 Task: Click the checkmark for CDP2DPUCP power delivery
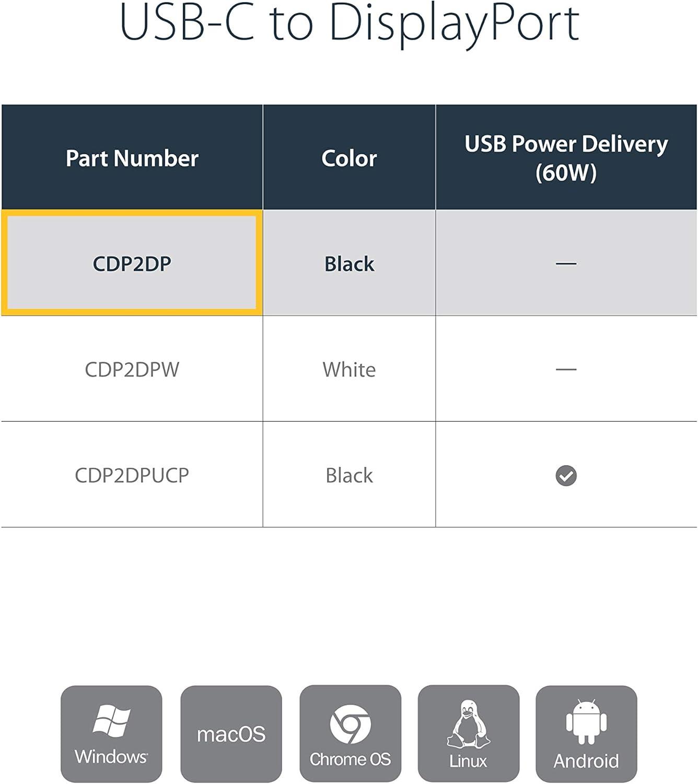pyautogui.click(x=566, y=476)
